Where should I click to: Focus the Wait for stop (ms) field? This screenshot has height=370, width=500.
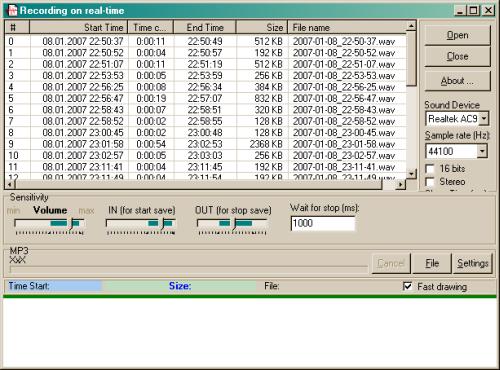[323, 223]
